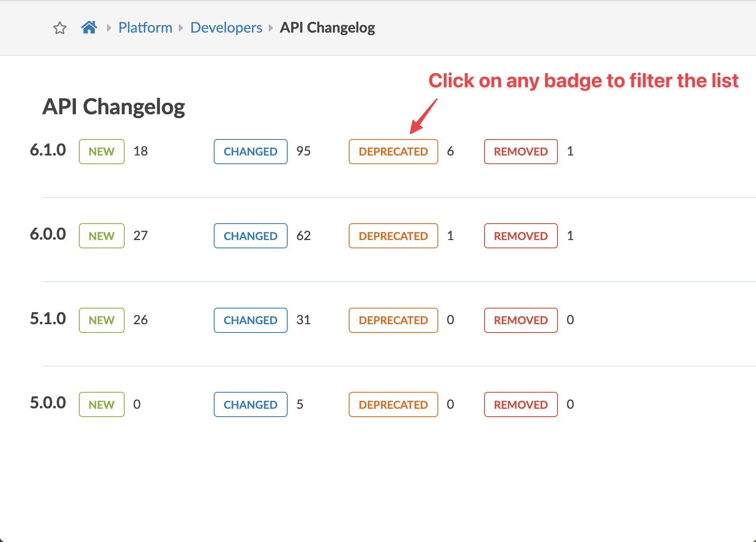
Task: Filter 5.0.0 by NEW badge
Action: 102,405
